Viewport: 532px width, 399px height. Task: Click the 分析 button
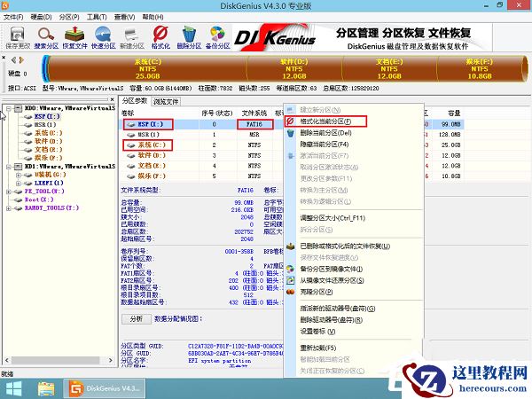coord(137,318)
